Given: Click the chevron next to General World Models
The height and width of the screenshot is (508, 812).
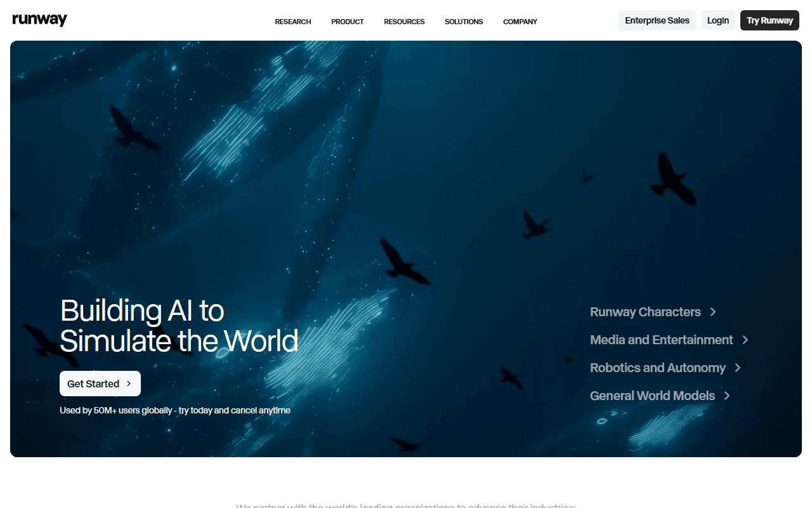Looking at the screenshot, I should point(727,396).
